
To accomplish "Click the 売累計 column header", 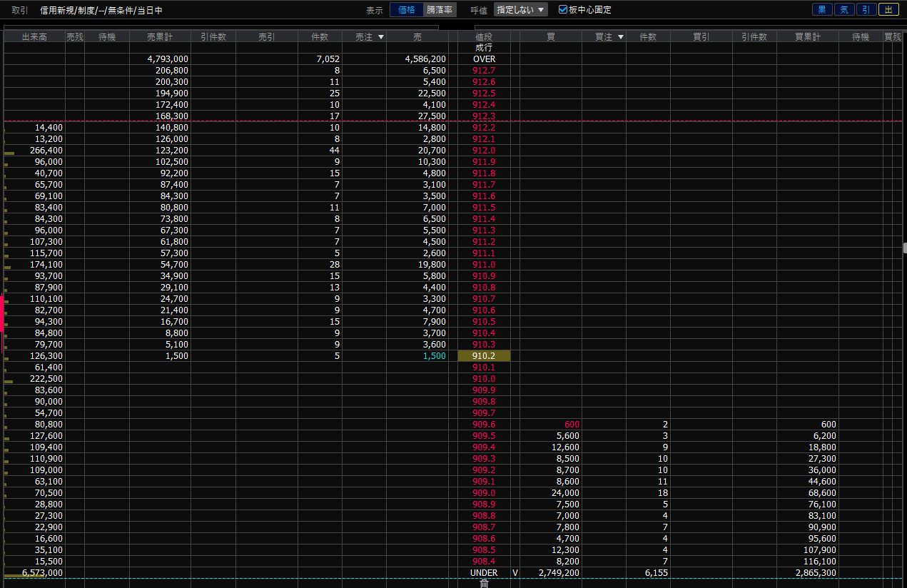I will pyautogui.click(x=160, y=36).
